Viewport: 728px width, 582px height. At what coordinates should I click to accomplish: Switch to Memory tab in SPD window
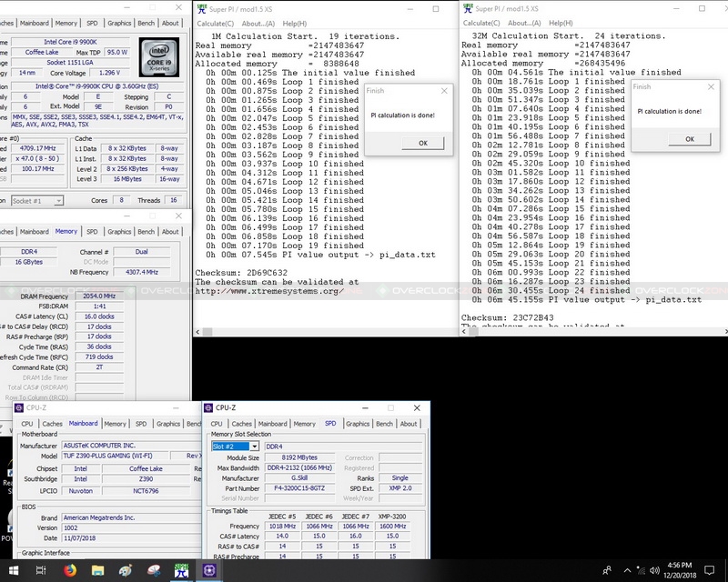point(304,424)
